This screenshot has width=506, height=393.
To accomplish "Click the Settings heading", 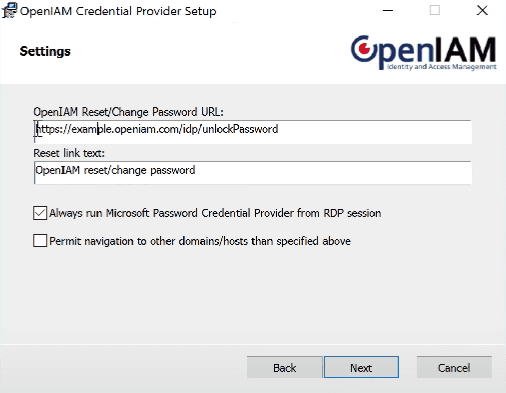I will tap(45, 51).
